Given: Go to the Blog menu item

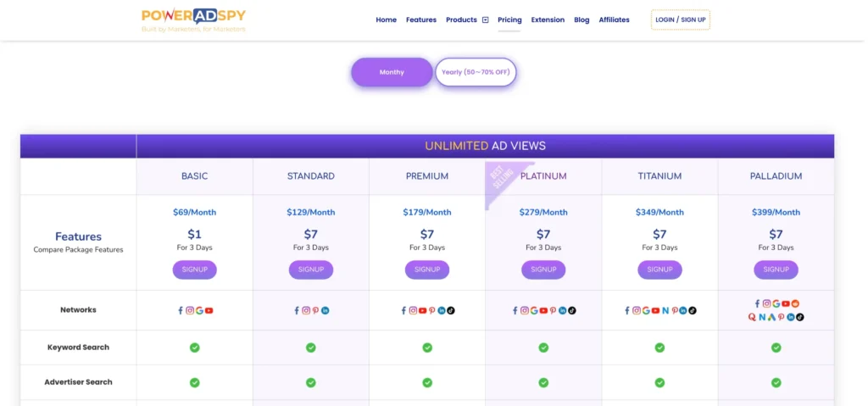Looking at the screenshot, I should [x=581, y=19].
